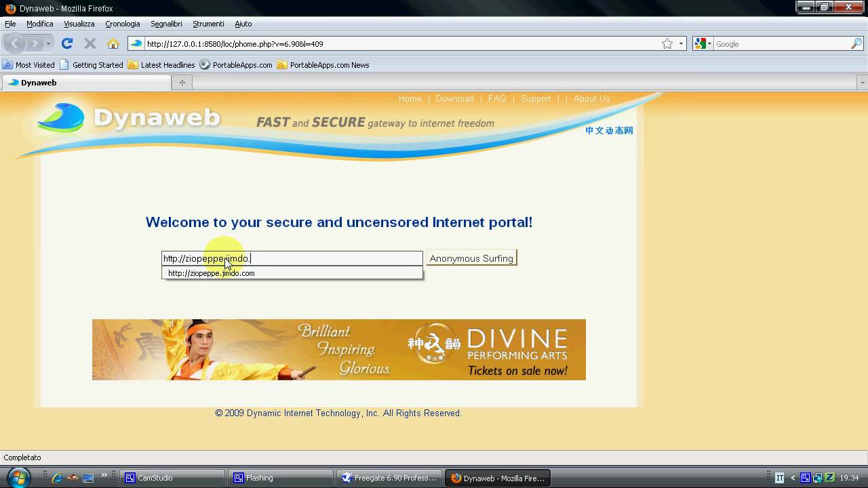Click the Show Desktop quick launch icon
This screenshot has height=488, width=868.
pos(88,478)
